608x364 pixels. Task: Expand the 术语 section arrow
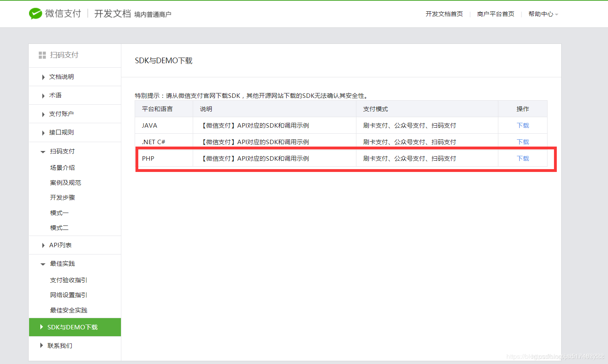[43, 96]
